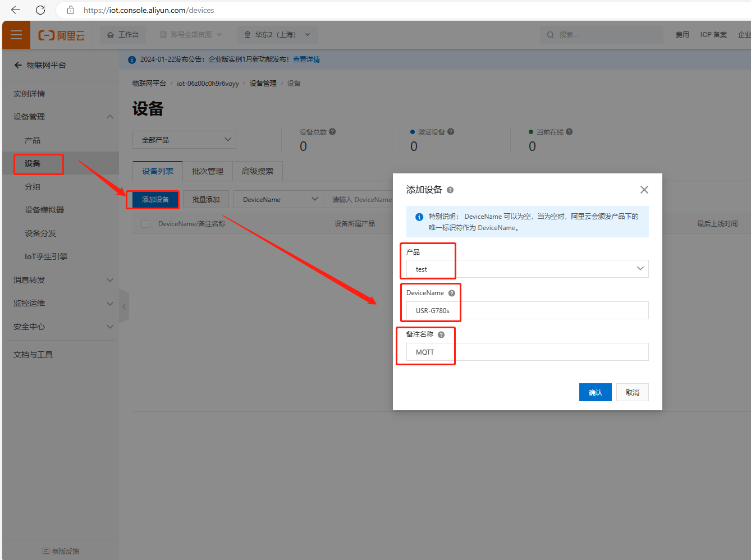Open the 查看详情 announcement link
Screen dimensions: 751x560
(306, 59)
